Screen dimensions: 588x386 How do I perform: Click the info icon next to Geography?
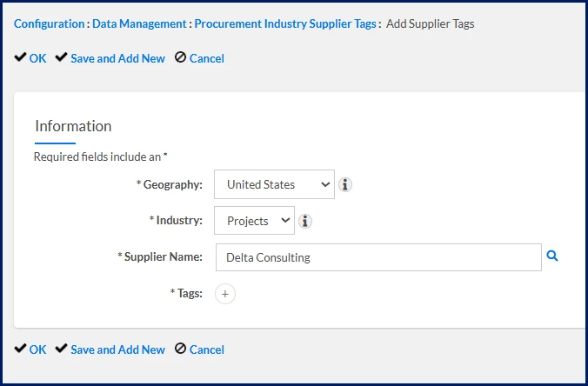345,184
